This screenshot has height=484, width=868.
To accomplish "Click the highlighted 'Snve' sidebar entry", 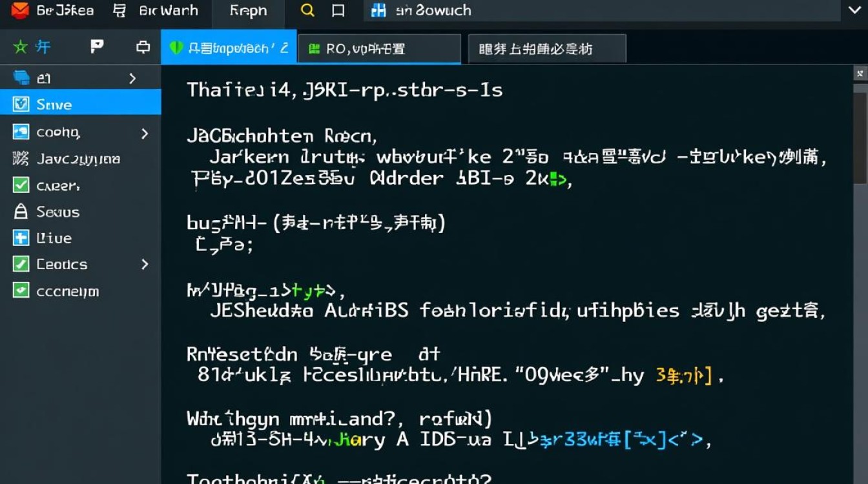I will tap(55, 104).
